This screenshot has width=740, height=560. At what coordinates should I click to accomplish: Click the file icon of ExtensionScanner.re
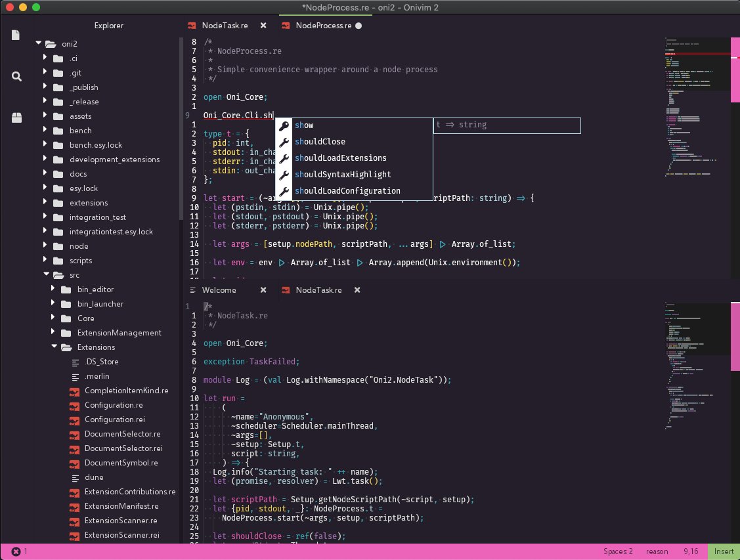click(x=74, y=521)
